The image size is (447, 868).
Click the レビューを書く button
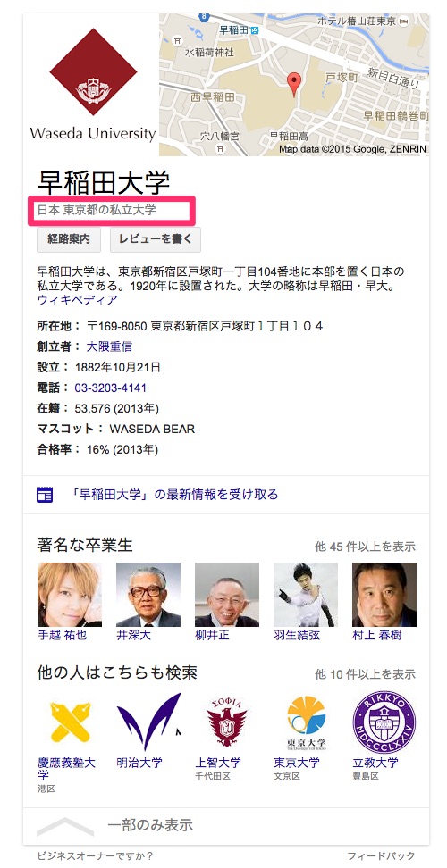pyautogui.click(x=155, y=239)
